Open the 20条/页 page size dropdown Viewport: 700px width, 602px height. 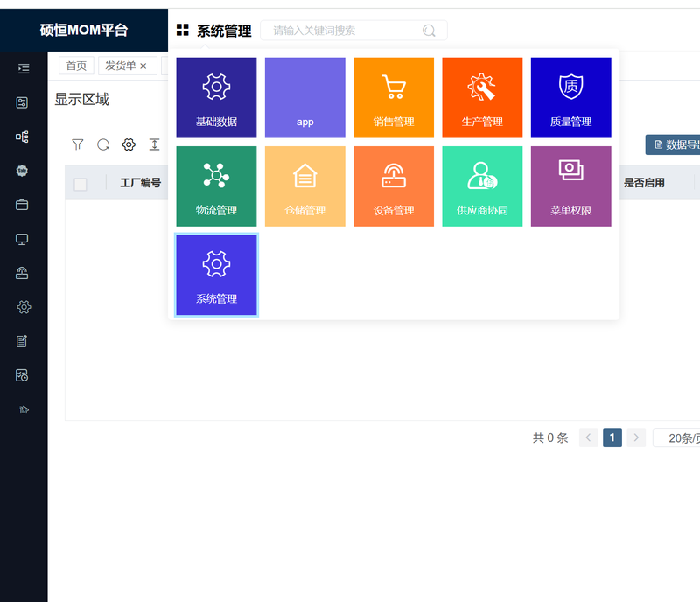pos(676,438)
